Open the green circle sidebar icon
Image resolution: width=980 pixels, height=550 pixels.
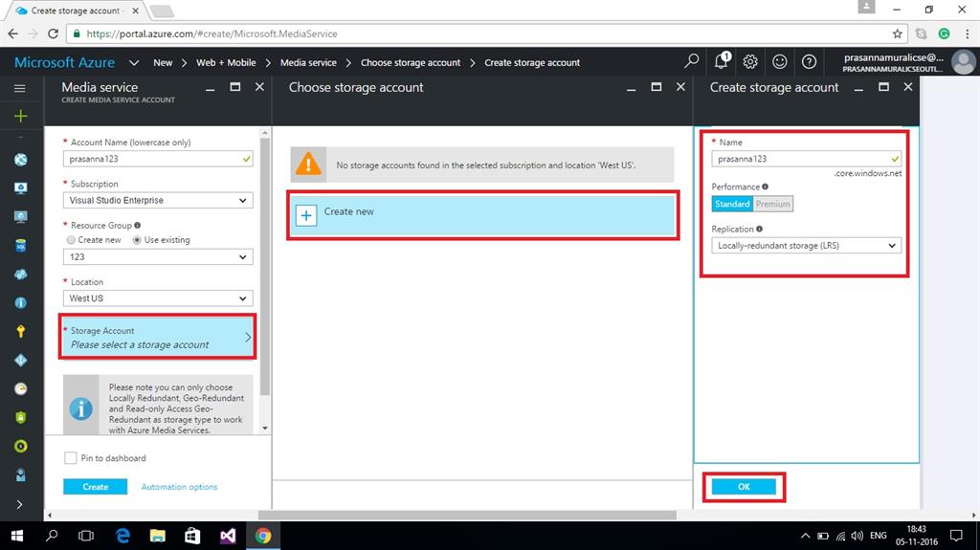click(21, 447)
